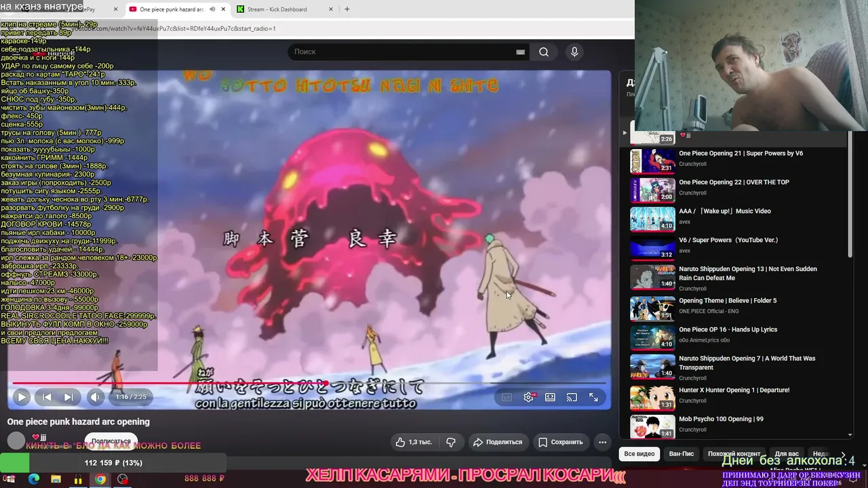Seek on the red video progress bar

(x=309, y=383)
